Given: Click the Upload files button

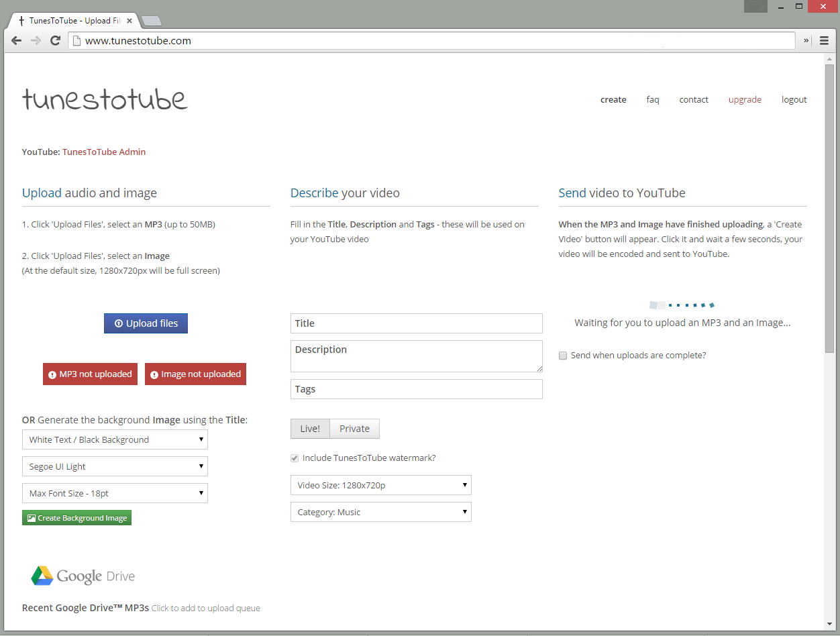Looking at the screenshot, I should pyautogui.click(x=146, y=323).
